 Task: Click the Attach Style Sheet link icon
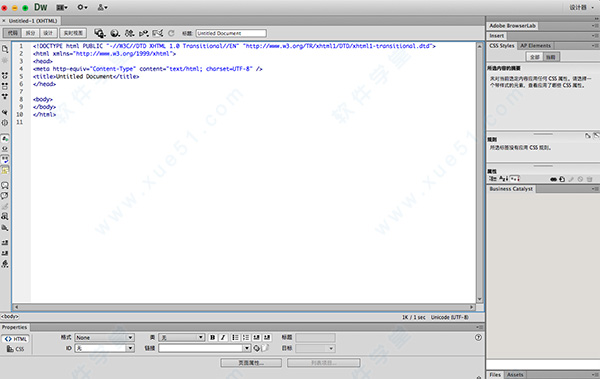point(553,179)
